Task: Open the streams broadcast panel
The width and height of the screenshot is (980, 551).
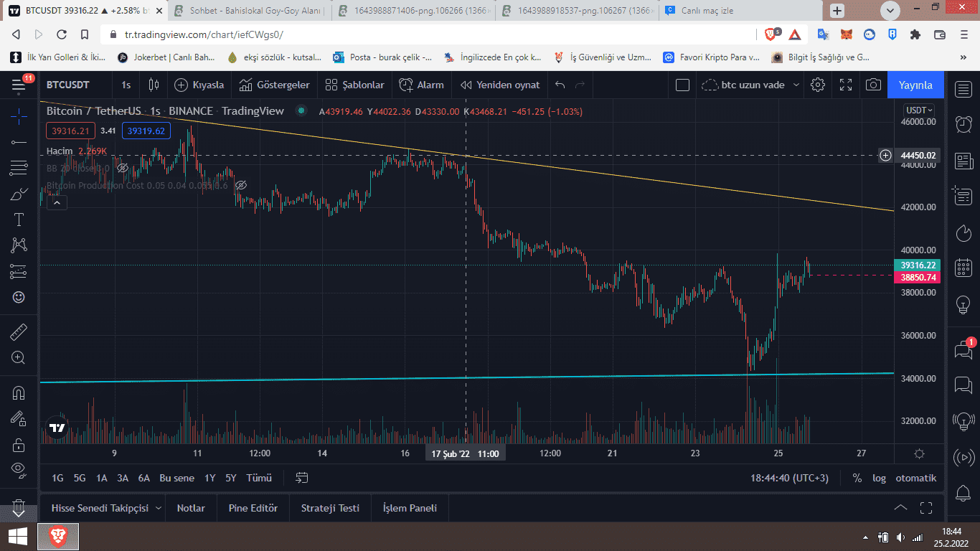Action: pyautogui.click(x=963, y=457)
